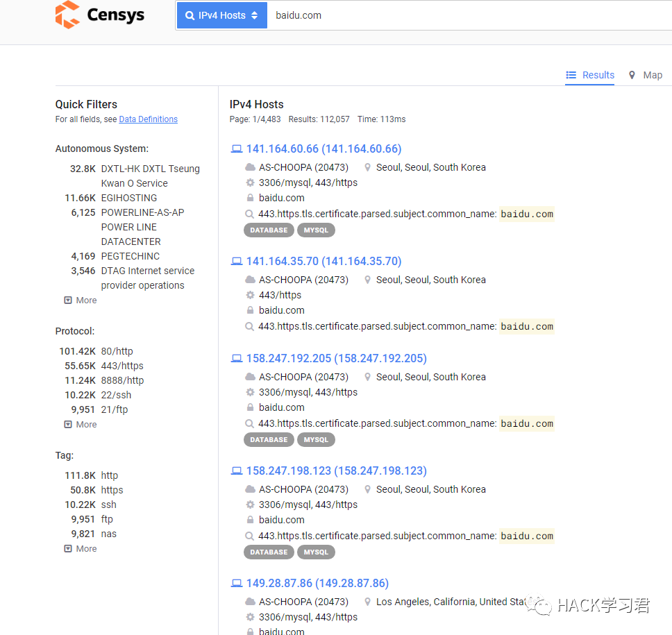Click the search box containing baidu.com
The width and height of the screenshot is (672, 635).
click(469, 15)
